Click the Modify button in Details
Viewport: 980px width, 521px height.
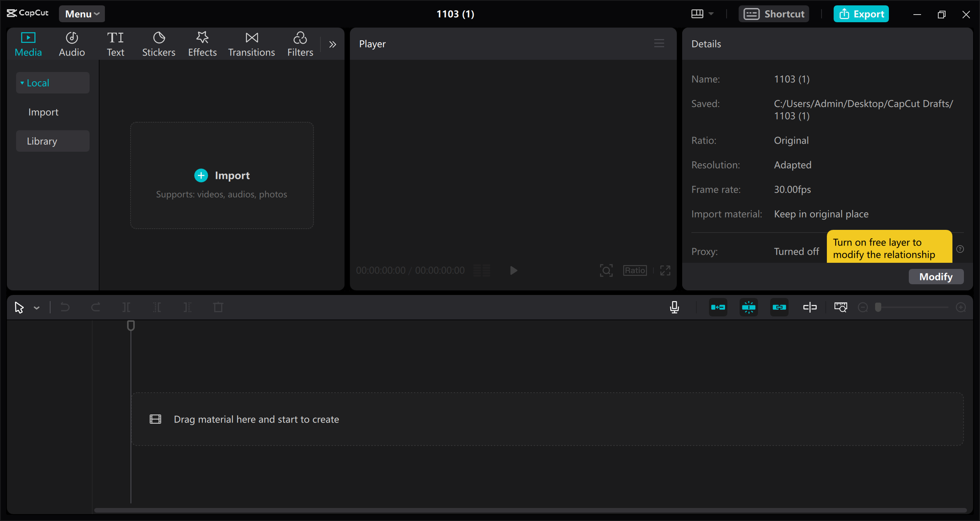[936, 277]
